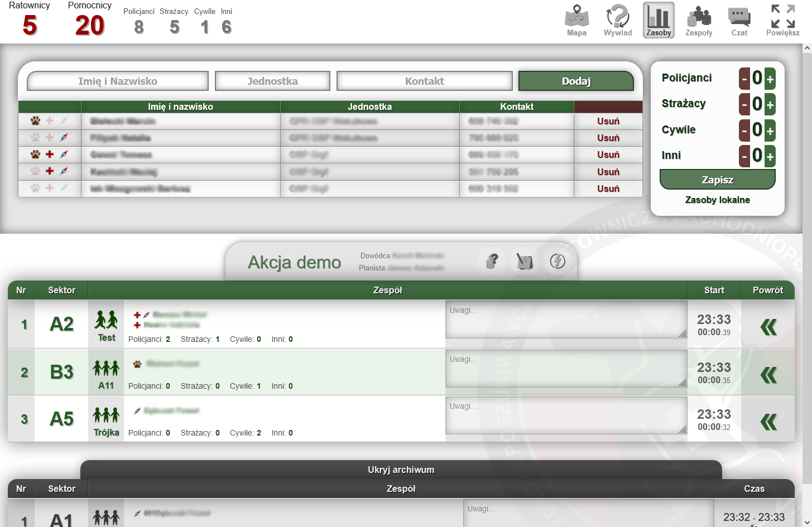The height and width of the screenshot is (527, 812).
Task: Open the notepad icon beside Akcja demo
Action: [525, 261]
